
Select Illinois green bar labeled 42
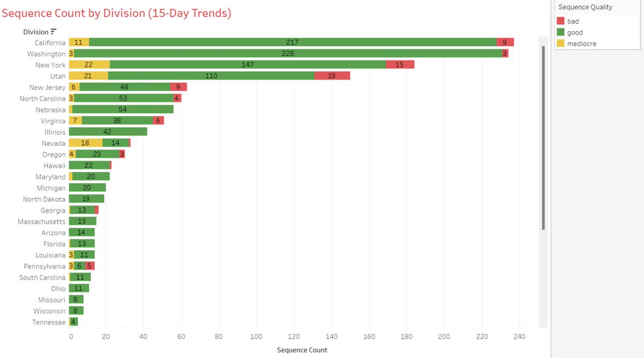[x=108, y=132]
